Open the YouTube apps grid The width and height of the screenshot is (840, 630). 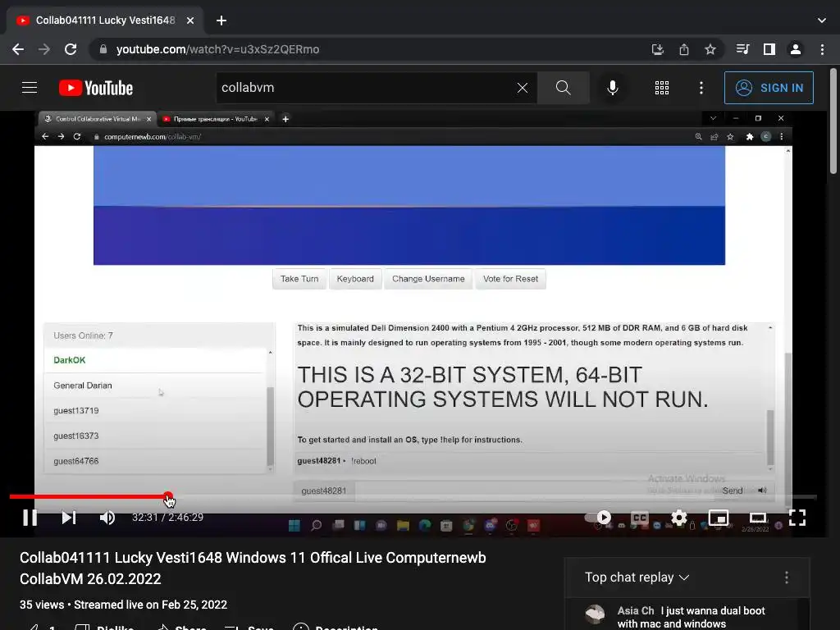[662, 88]
